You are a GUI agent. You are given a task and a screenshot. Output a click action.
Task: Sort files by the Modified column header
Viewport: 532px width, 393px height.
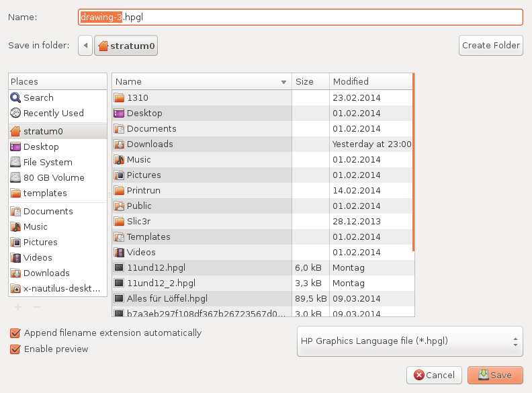tap(371, 81)
